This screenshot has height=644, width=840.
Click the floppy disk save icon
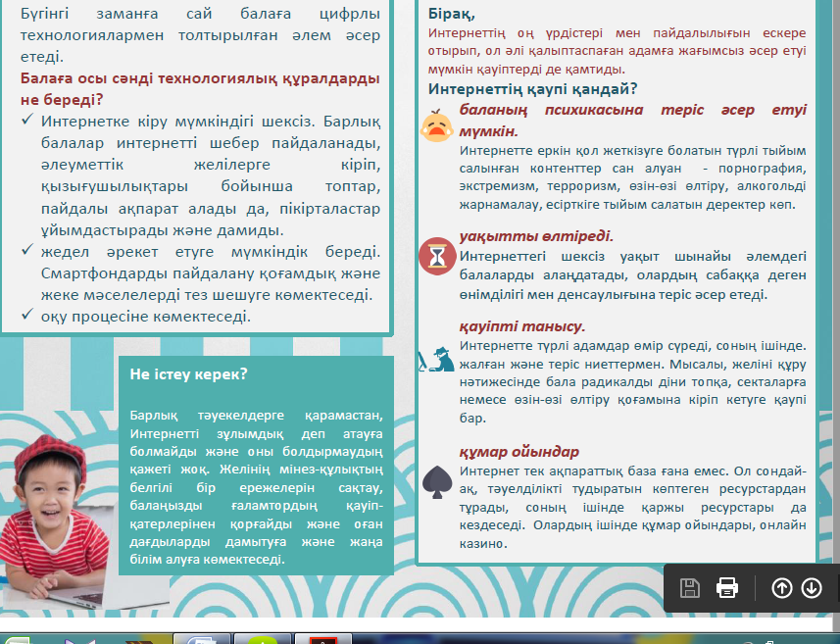pos(690,588)
